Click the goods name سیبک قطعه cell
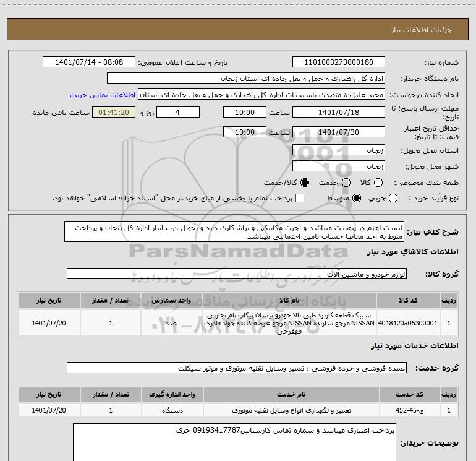Screen dimensions: 476x461 pos(289,323)
